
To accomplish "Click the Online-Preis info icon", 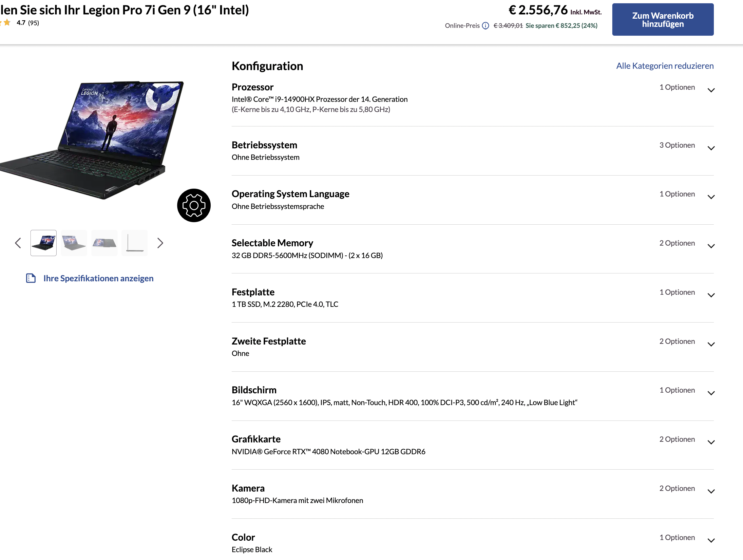I will [486, 26].
